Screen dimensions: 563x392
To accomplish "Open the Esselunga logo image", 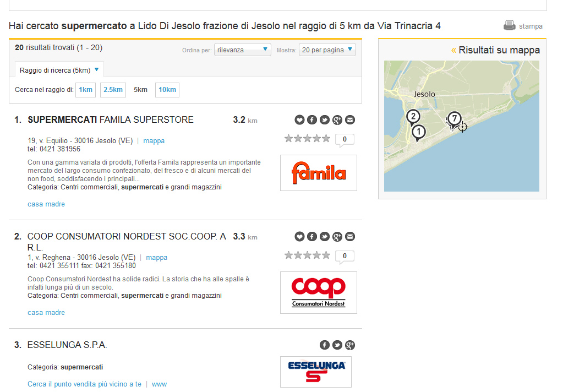I will point(316,372).
